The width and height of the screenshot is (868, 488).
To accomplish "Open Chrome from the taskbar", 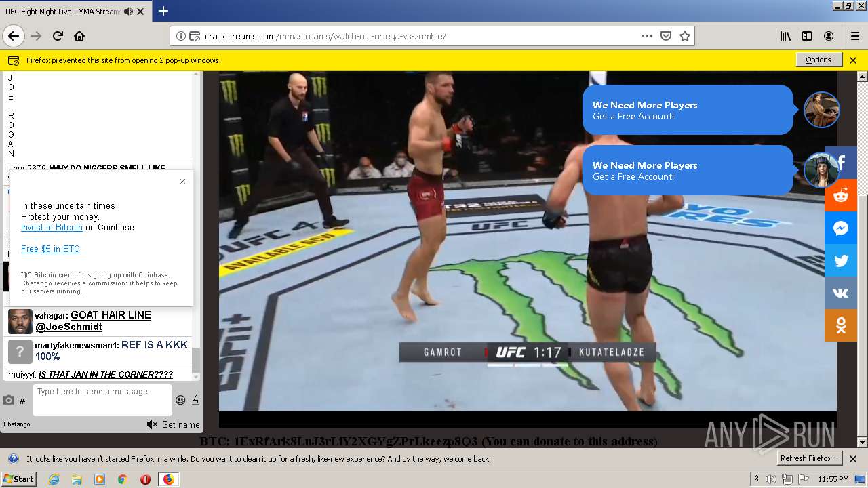I will (122, 479).
